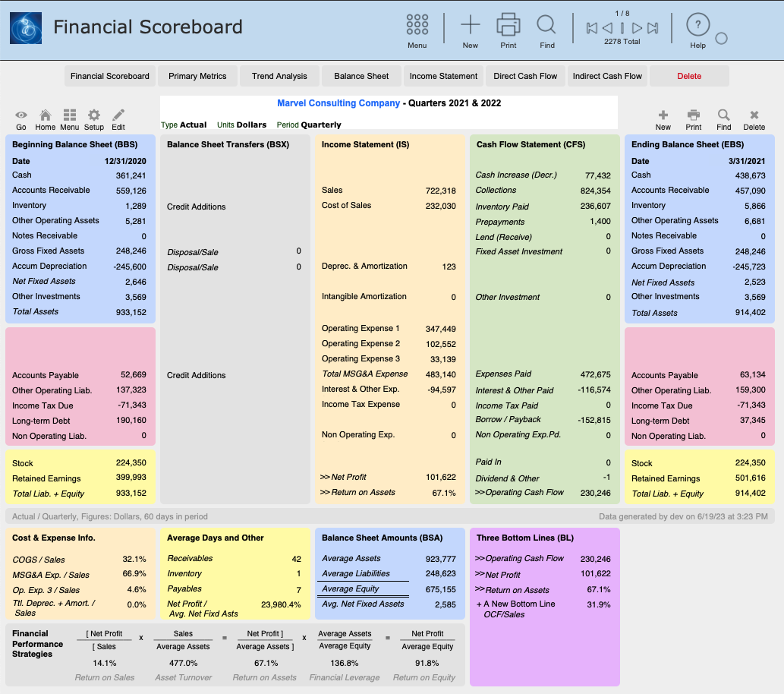Go to the Balance Sheet tab
Screen dimensions: 784x694
[361, 76]
